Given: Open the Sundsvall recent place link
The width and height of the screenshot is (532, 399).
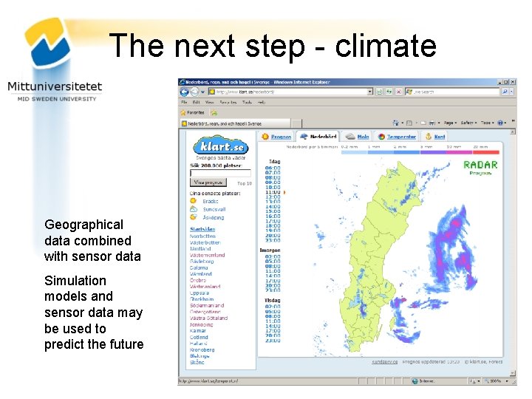Looking at the screenshot, I should (x=214, y=209).
